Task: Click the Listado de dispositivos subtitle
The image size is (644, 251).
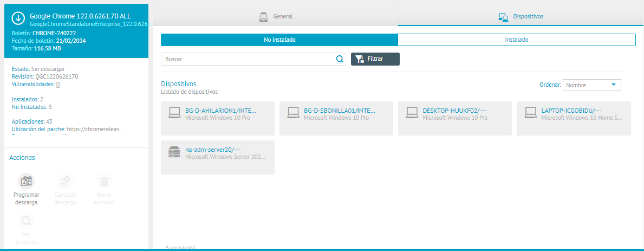Action: (x=190, y=92)
